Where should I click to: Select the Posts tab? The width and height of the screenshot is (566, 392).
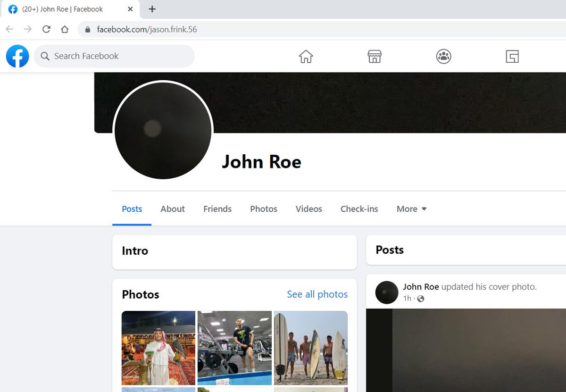(x=132, y=209)
